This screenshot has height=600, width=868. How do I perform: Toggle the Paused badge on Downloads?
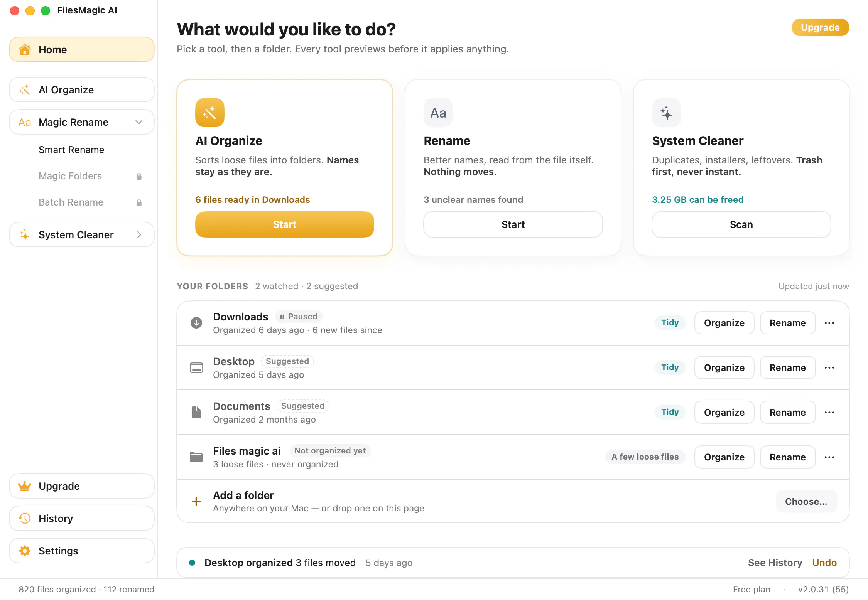point(299,317)
